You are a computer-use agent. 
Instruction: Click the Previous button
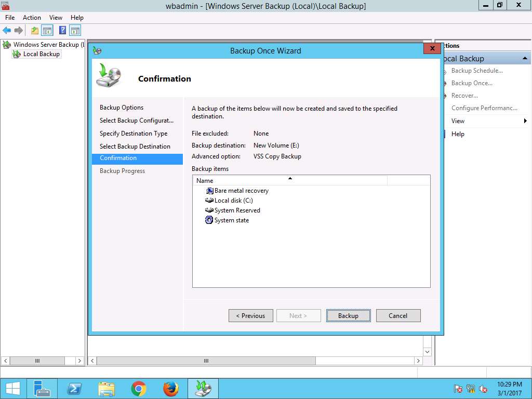pyautogui.click(x=251, y=315)
